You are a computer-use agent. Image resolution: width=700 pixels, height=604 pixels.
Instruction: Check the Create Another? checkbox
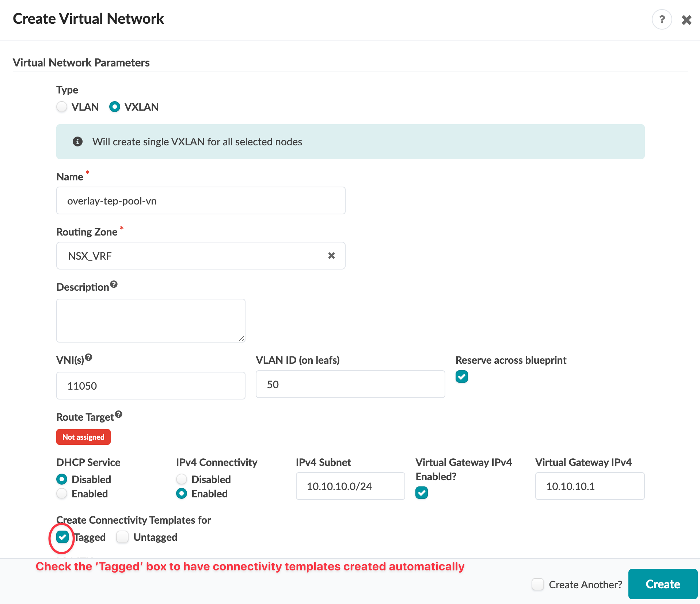pos(538,584)
